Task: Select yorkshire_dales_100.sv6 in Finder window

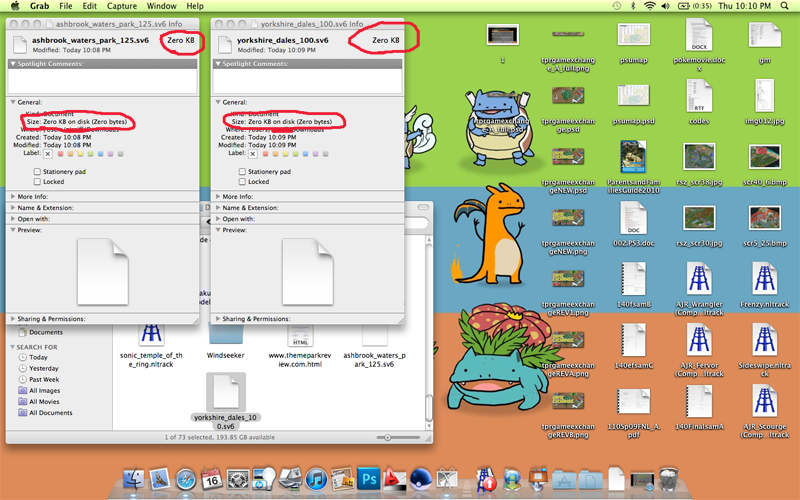Action: click(226, 402)
